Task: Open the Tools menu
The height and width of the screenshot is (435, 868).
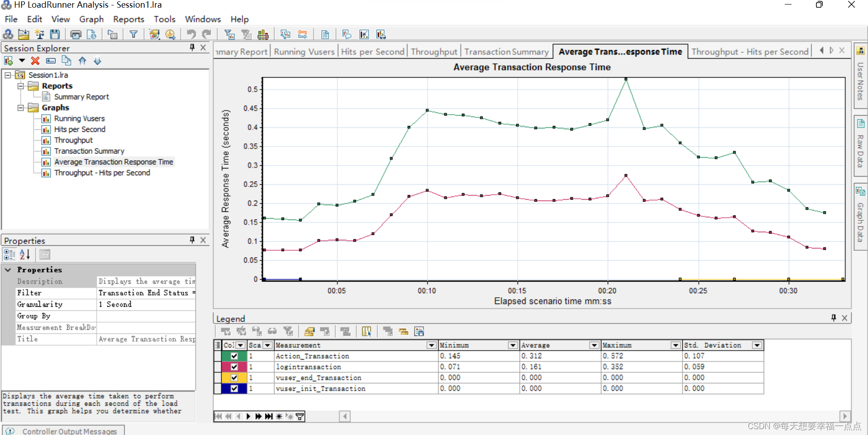Action: point(165,19)
